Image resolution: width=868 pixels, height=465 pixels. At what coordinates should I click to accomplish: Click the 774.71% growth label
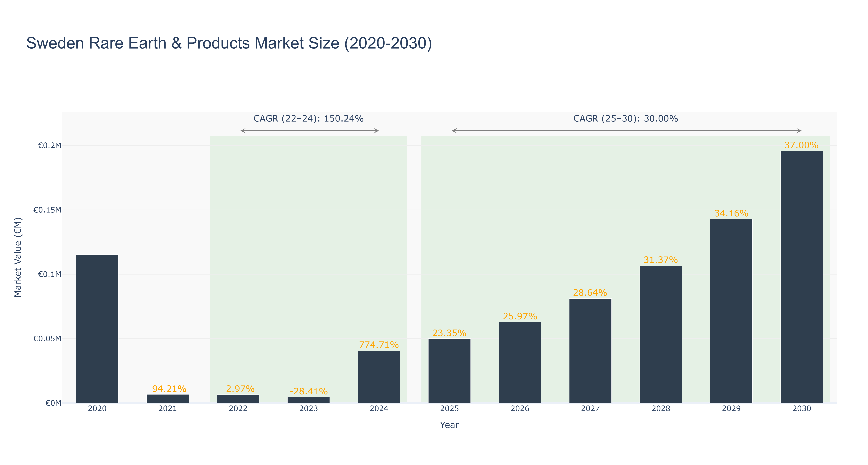click(x=379, y=345)
